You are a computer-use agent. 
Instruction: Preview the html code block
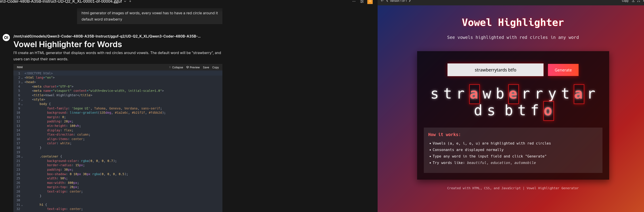pyautogui.click(x=193, y=67)
